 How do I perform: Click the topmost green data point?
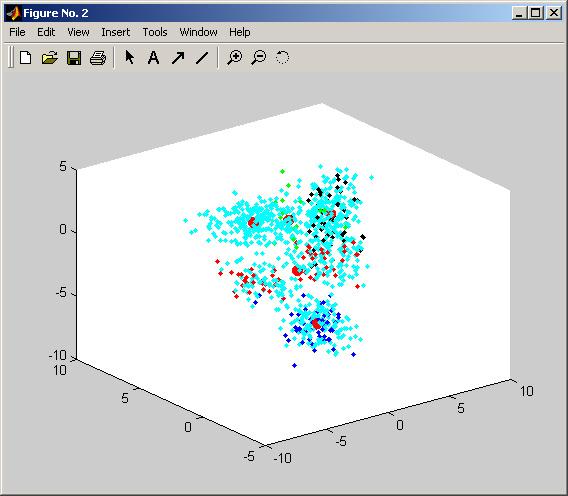click(x=282, y=171)
